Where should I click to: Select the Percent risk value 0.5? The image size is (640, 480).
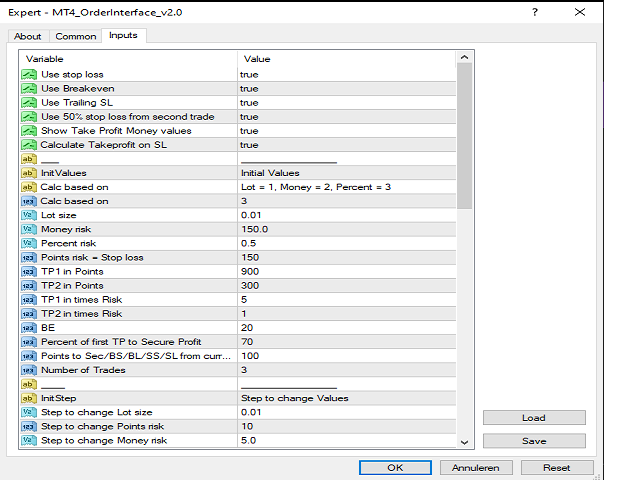tap(249, 243)
